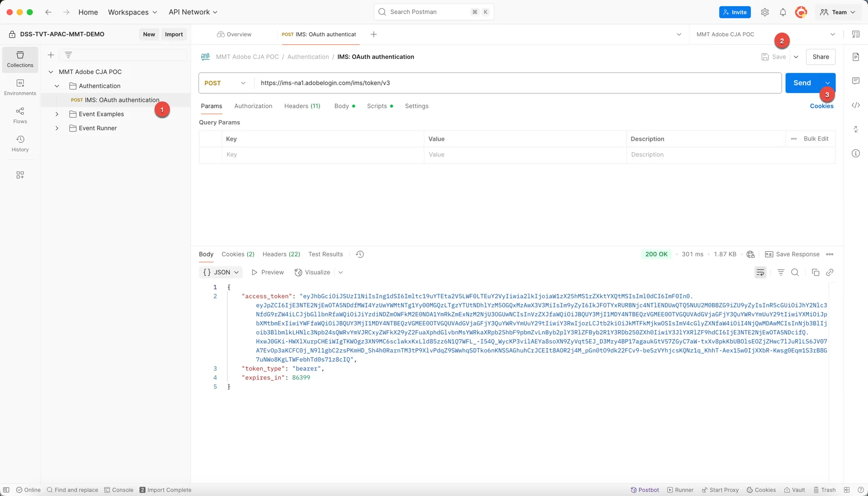
Task: Open the response Headers (22) tab
Action: [x=281, y=254]
